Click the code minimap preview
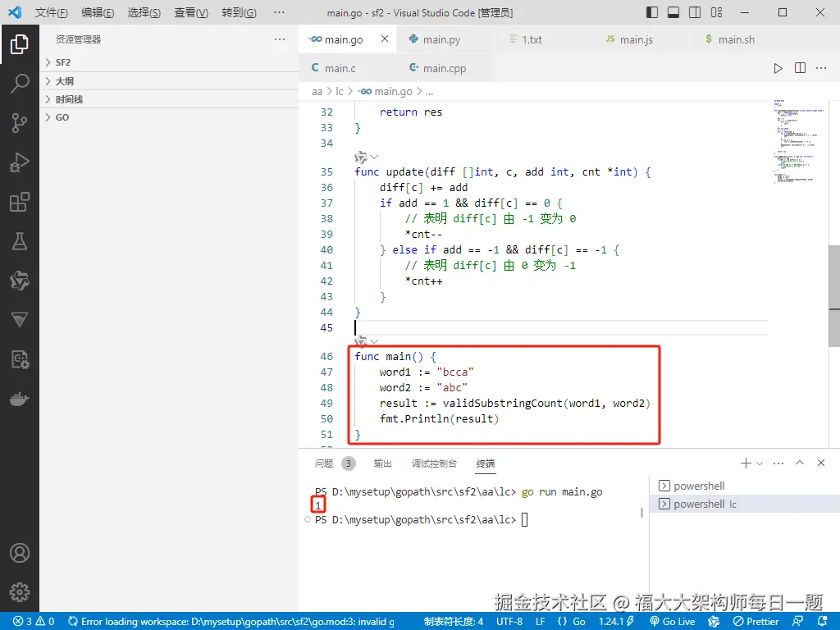The image size is (840, 630). pyautogui.click(x=798, y=141)
